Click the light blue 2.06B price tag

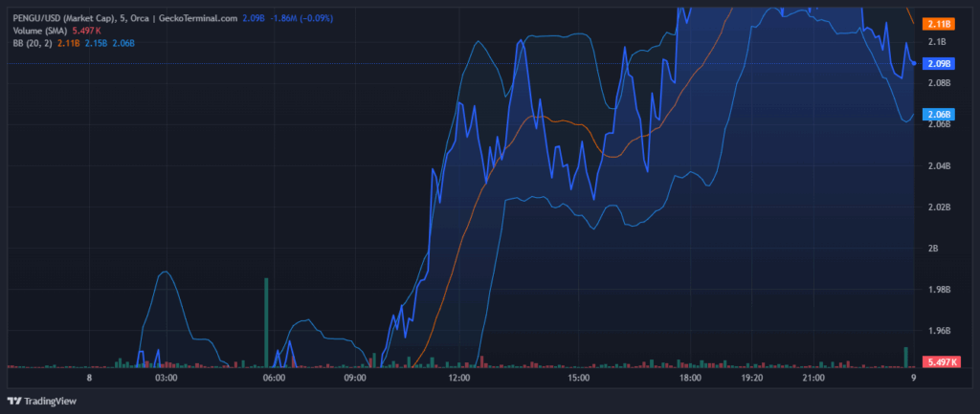coord(938,115)
